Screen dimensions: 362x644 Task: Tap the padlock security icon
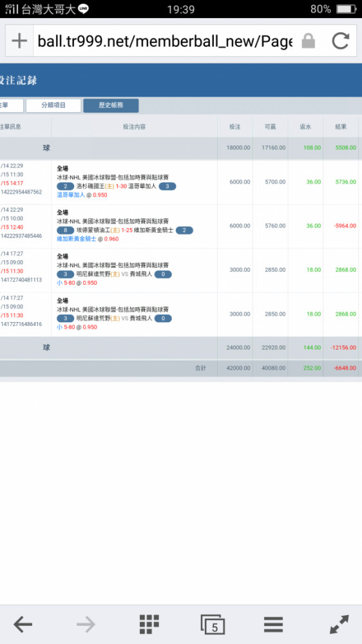point(308,41)
